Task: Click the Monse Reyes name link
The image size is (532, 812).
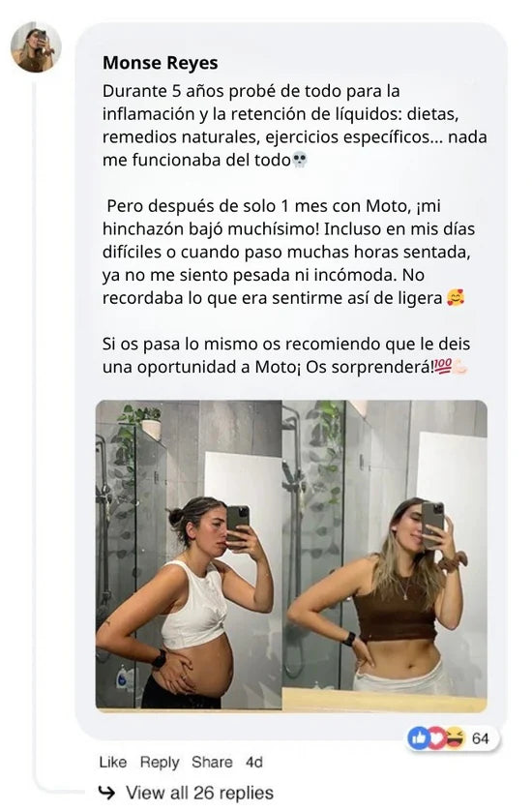Action: tap(160, 63)
